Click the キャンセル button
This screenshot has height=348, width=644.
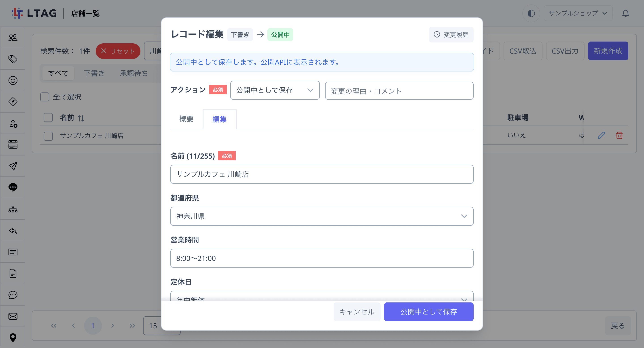pos(357,312)
